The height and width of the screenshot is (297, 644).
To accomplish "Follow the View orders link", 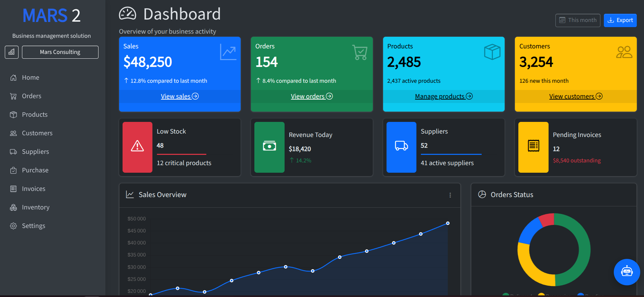I will [x=312, y=96].
